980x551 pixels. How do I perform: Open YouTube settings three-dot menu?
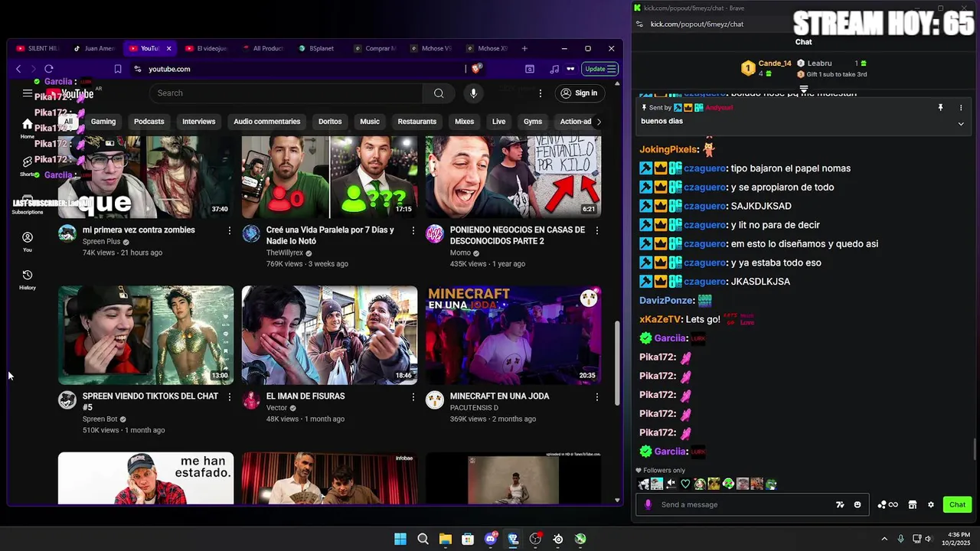(x=541, y=93)
